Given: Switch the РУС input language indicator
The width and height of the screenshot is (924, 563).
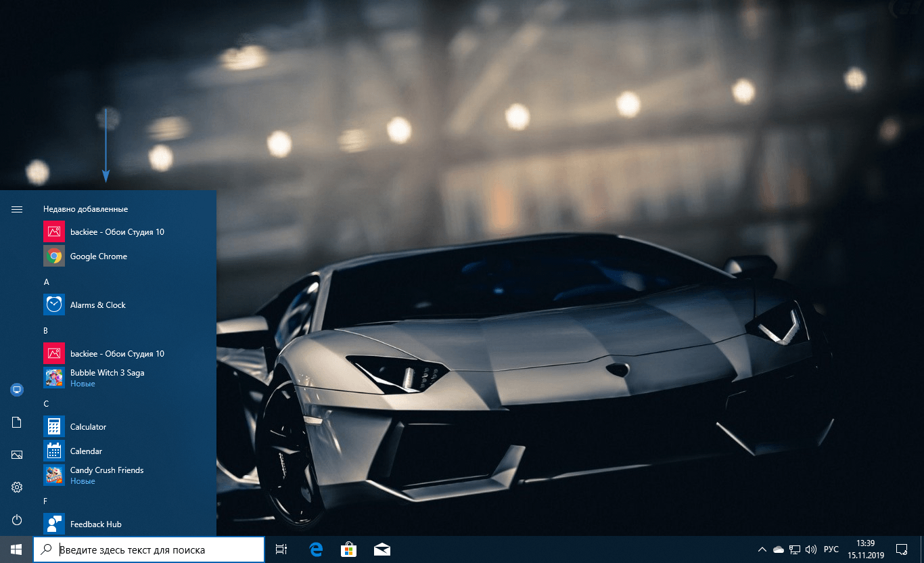Looking at the screenshot, I should pyautogui.click(x=831, y=549).
